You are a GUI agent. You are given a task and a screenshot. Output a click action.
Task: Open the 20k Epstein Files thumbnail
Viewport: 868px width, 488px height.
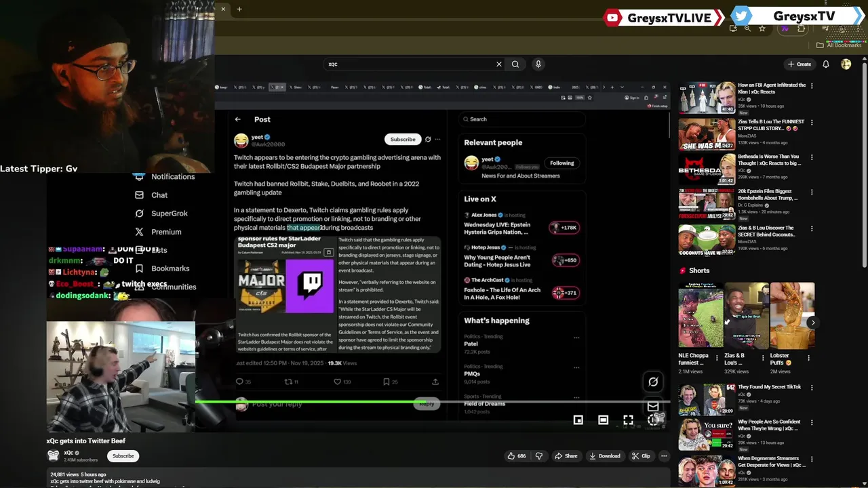707,205
